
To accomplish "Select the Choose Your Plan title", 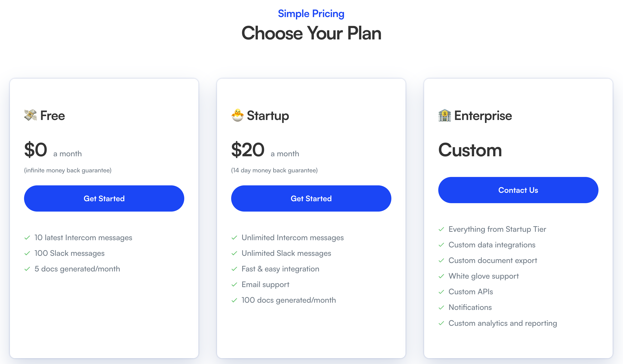I will (311, 33).
